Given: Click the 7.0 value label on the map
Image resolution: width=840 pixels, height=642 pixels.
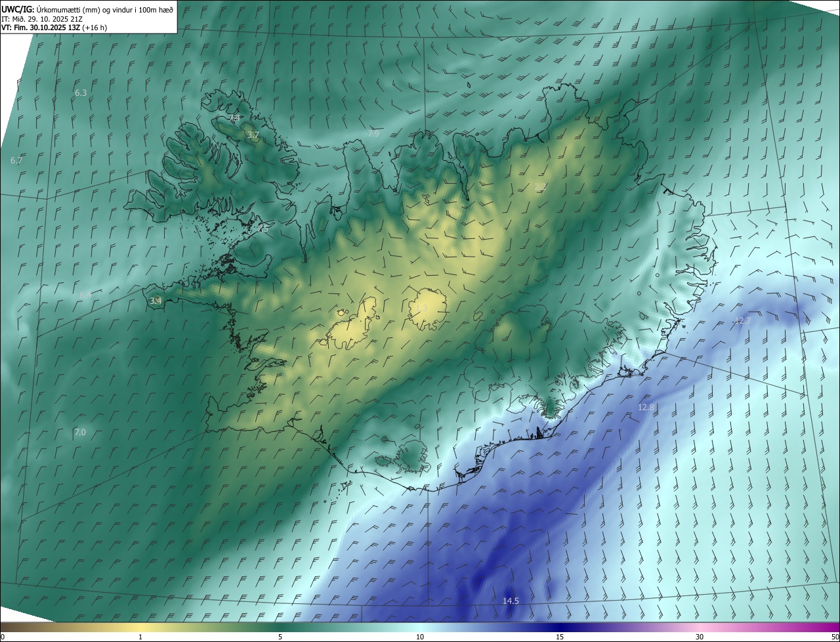Looking at the screenshot, I should (80, 432).
